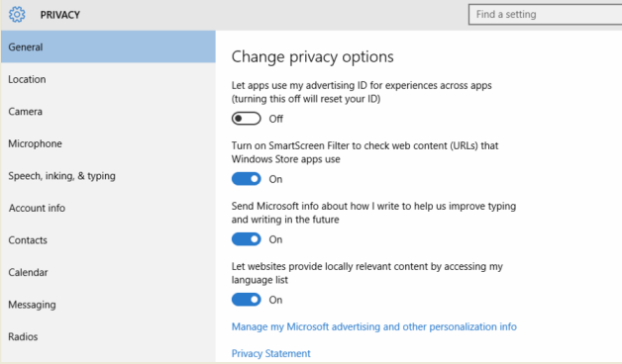622x364 pixels.
Task: Go to Contacts privacy settings
Action: [x=108, y=240]
